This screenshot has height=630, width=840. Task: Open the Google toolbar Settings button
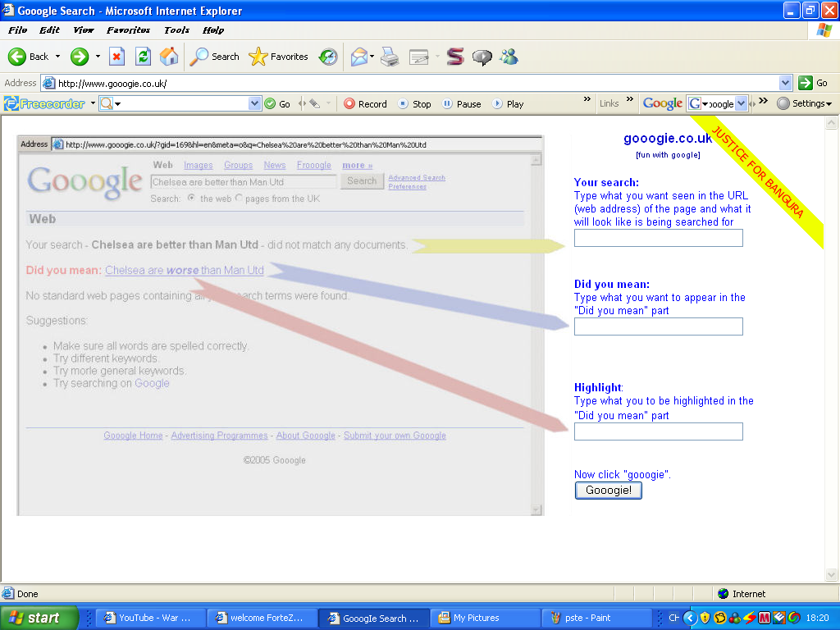(x=805, y=103)
